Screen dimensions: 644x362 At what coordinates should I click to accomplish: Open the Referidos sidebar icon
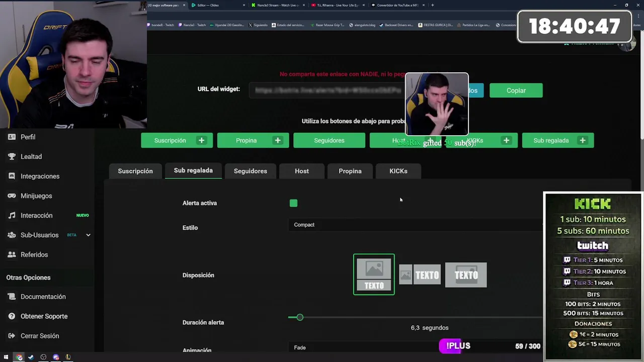(x=12, y=254)
